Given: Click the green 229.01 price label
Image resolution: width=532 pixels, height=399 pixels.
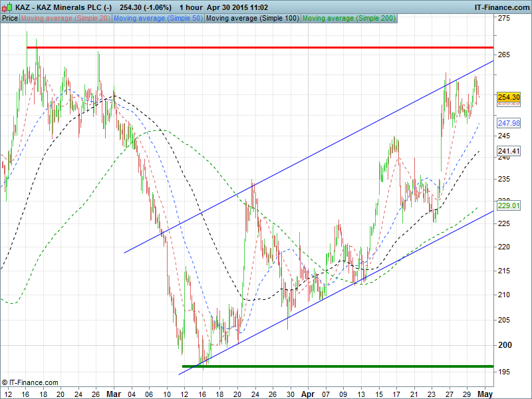Looking at the screenshot, I should [x=508, y=206].
